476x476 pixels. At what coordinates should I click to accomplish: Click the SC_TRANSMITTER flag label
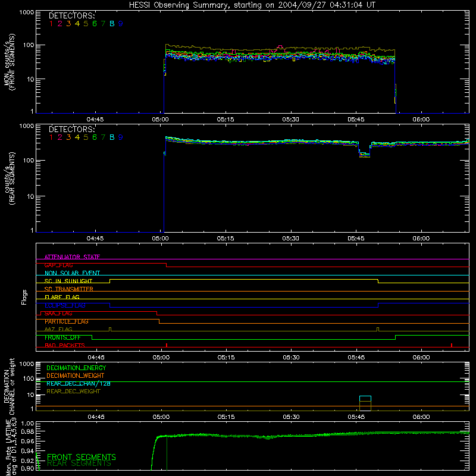69,289
